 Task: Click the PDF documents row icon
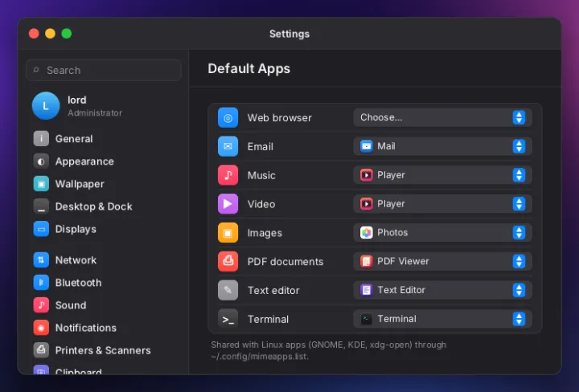pos(228,261)
